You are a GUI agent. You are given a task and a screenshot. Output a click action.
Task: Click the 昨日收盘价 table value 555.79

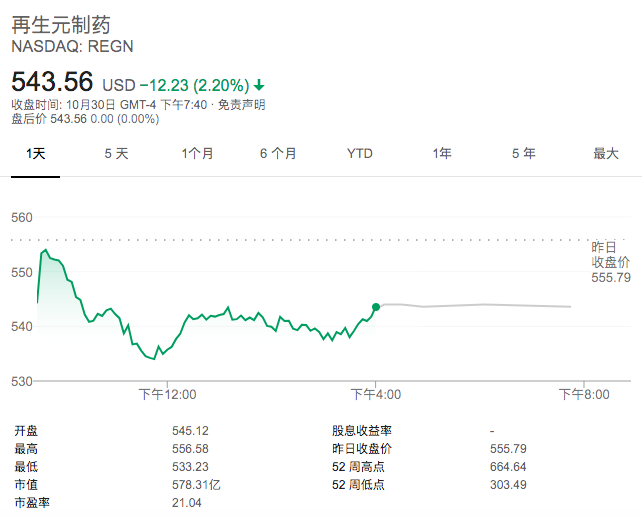pos(508,449)
